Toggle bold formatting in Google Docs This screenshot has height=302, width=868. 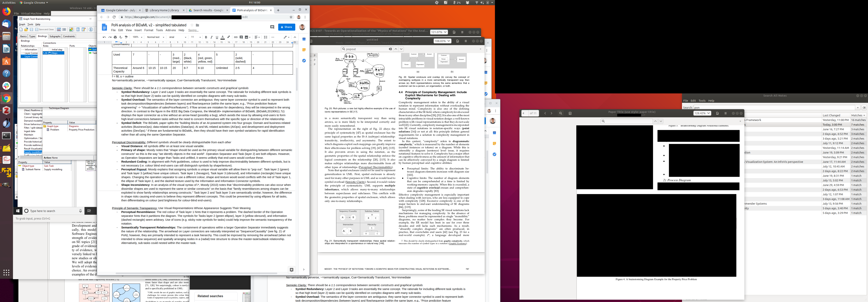pyautogui.click(x=206, y=37)
